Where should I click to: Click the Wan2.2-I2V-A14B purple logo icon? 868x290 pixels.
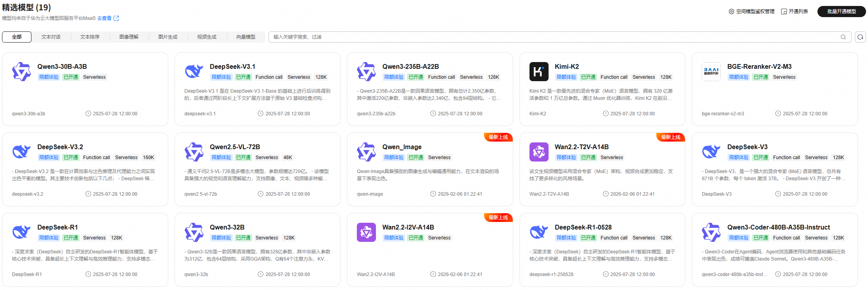(366, 232)
